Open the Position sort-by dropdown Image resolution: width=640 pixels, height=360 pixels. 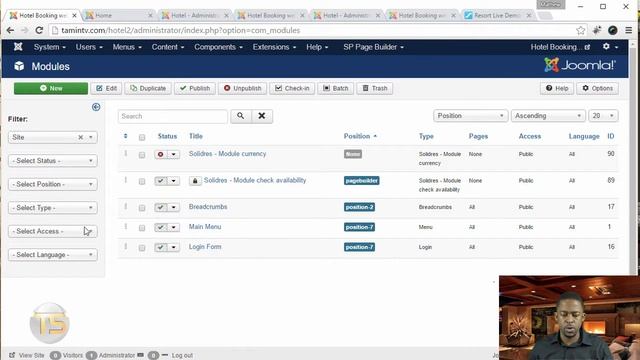[471, 116]
